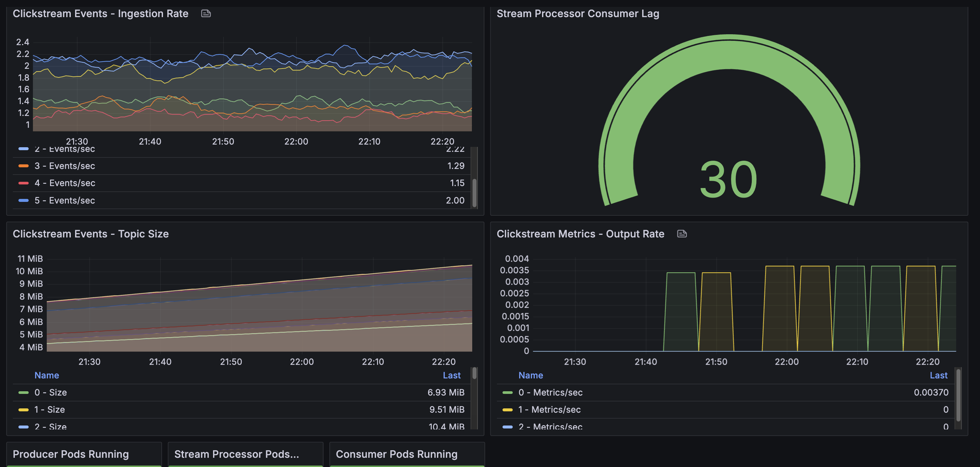Click the color swatch next to "0 - Size"

[24, 392]
